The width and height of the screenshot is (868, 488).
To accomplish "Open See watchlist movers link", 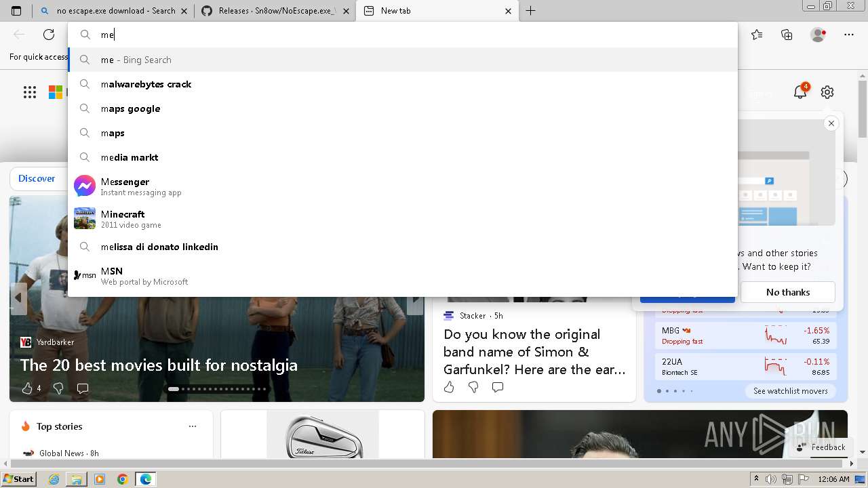I will (x=790, y=391).
